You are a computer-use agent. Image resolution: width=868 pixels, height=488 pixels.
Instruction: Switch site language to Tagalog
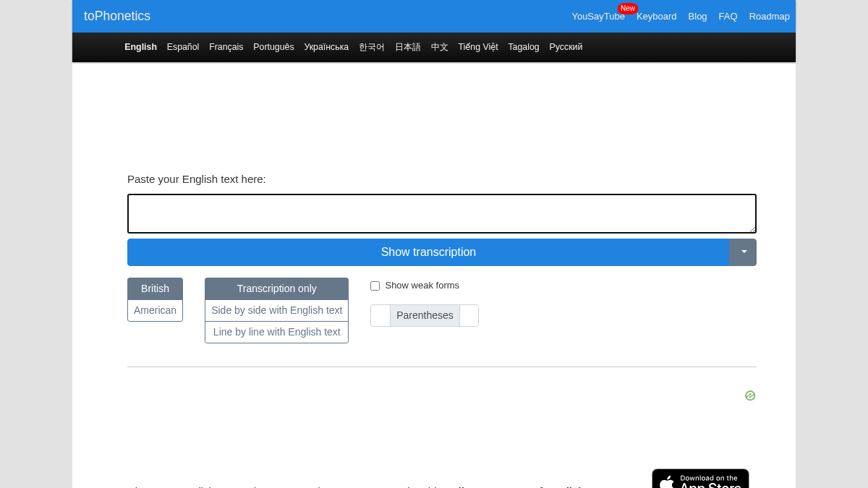click(524, 47)
